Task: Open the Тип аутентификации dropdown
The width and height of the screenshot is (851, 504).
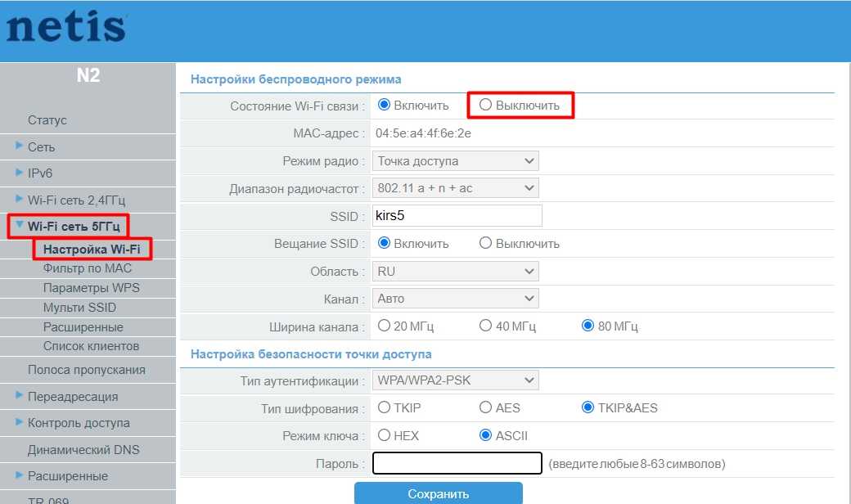Action: [456, 380]
